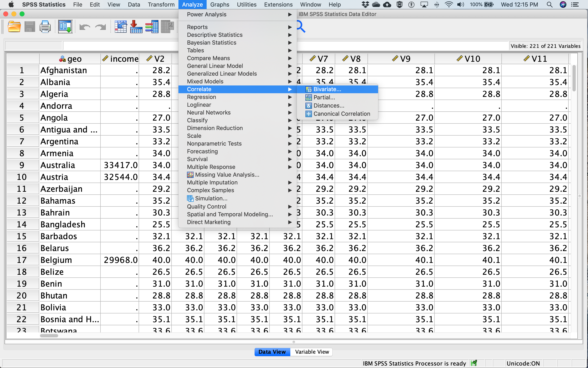This screenshot has width=588, height=368.
Task: Click the Notification Center list icon
Action: click(575, 4)
